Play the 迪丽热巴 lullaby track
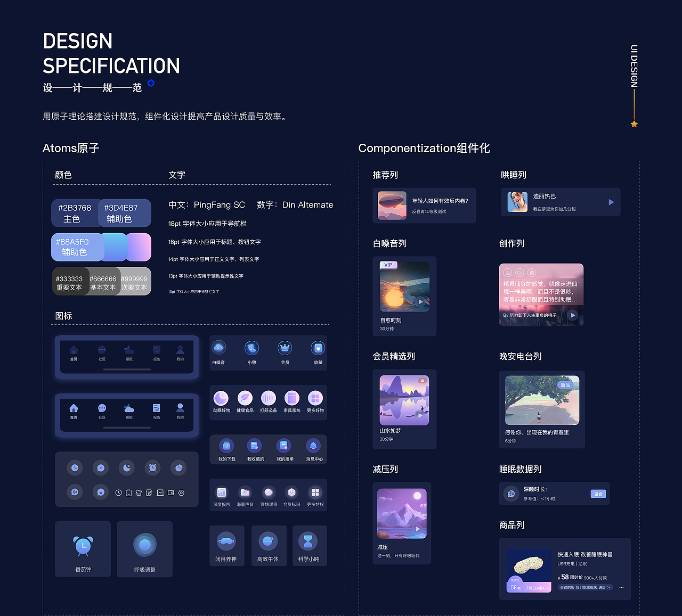The width and height of the screenshot is (682, 616). point(611,202)
